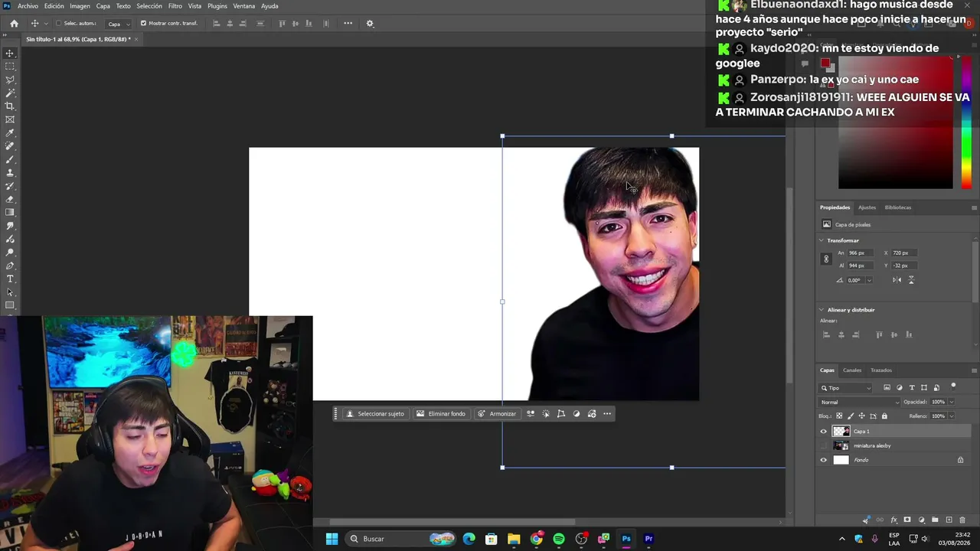Switch to the Canales tab
The image size is (980, 551).
852,370
